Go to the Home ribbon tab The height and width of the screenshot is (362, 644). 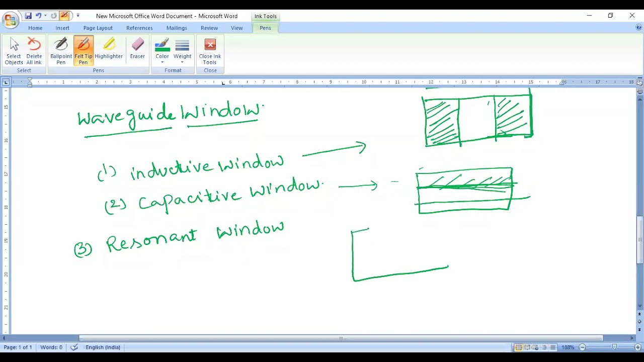35,28
